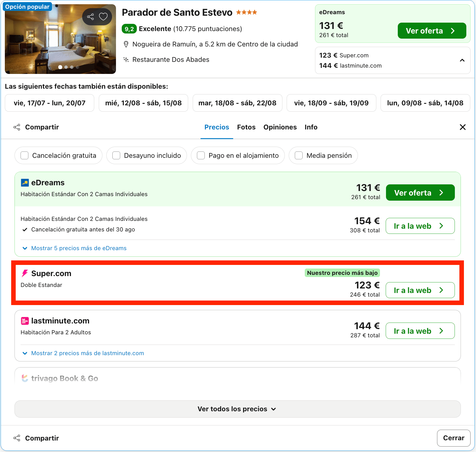Viewport: 476px width, 452px height.
Task: Click the 308 € total price text
Action: point(365,230)
